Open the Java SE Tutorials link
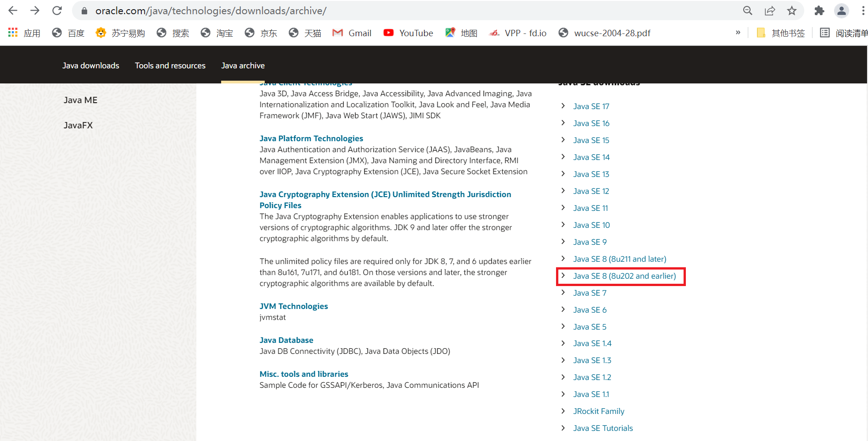The width and height of the screenshot is (868, 441). coord(603,428)
